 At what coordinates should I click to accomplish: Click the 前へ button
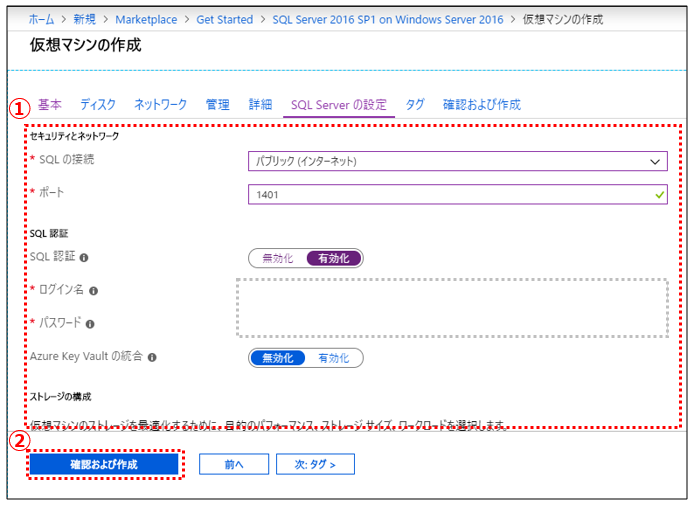coord(234,464)
